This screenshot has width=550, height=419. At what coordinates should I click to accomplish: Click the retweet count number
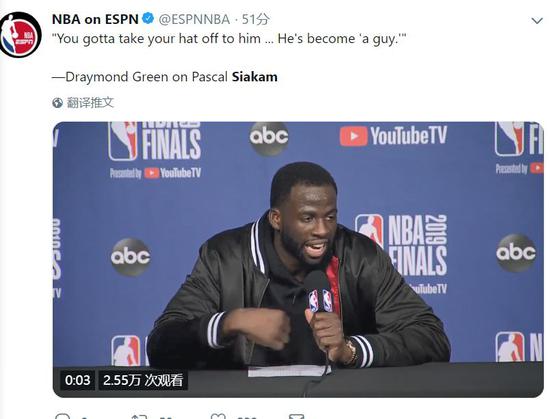[166, 417]
